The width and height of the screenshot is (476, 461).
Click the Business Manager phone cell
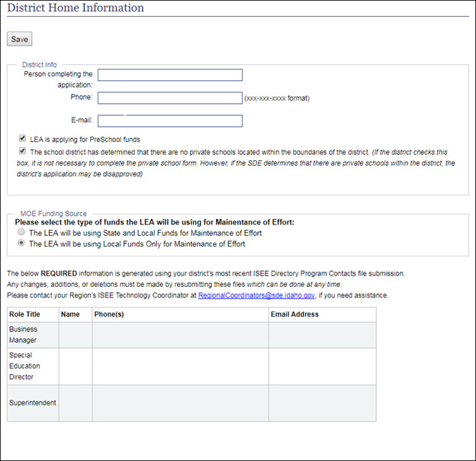pos(180,334)
